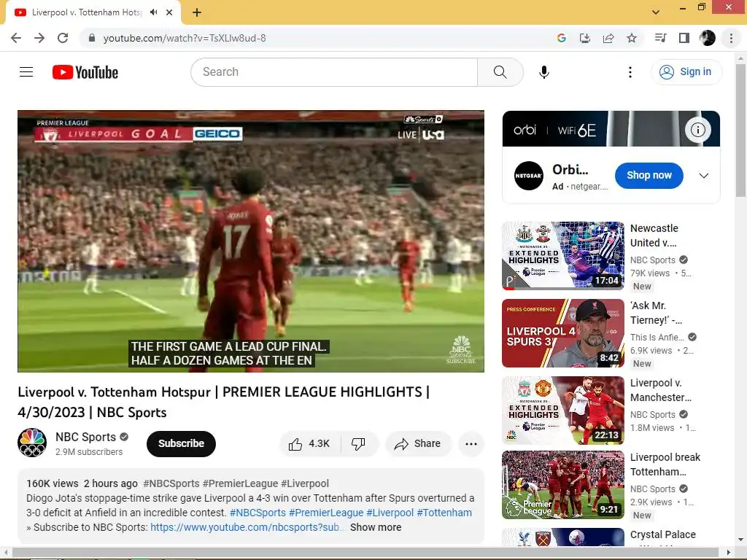Open Liverpool break Tottenham video thumbnail
The width and height of the screenshot is (747, 560).
(x=563, y=485)
